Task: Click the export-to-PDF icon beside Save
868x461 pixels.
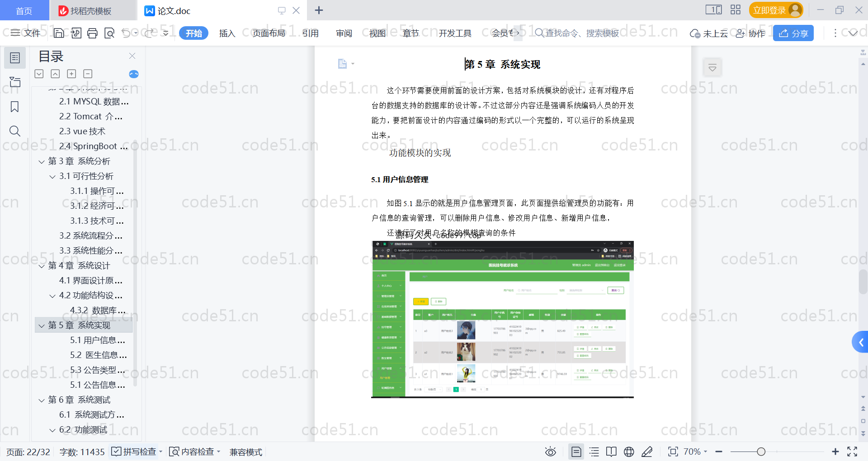Action: [x=76, y=33]
